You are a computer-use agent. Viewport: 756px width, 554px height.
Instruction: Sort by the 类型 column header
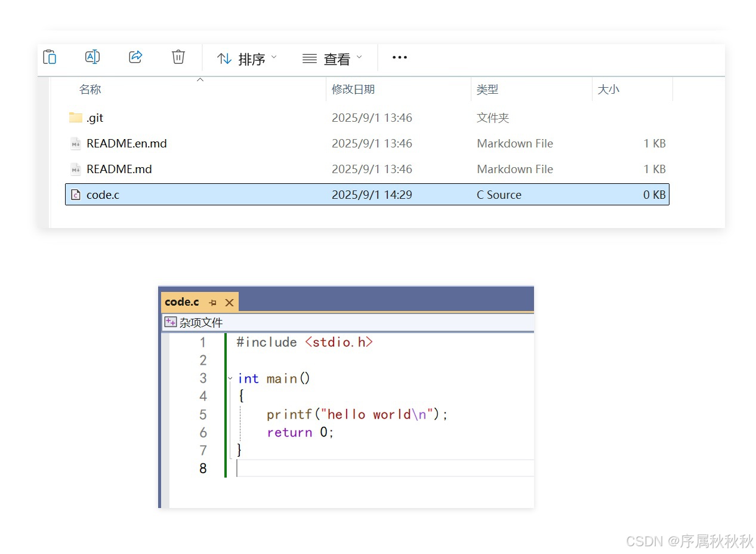(x=487, y=89)
